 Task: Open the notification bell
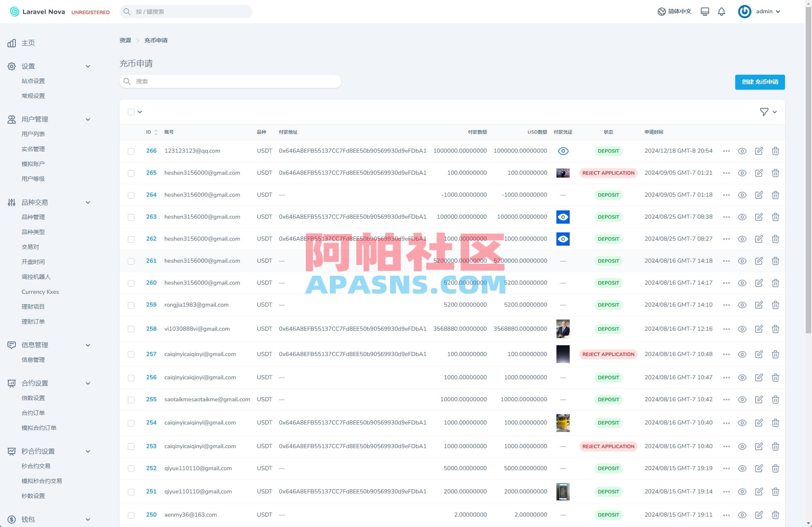[x=722, y=11]
